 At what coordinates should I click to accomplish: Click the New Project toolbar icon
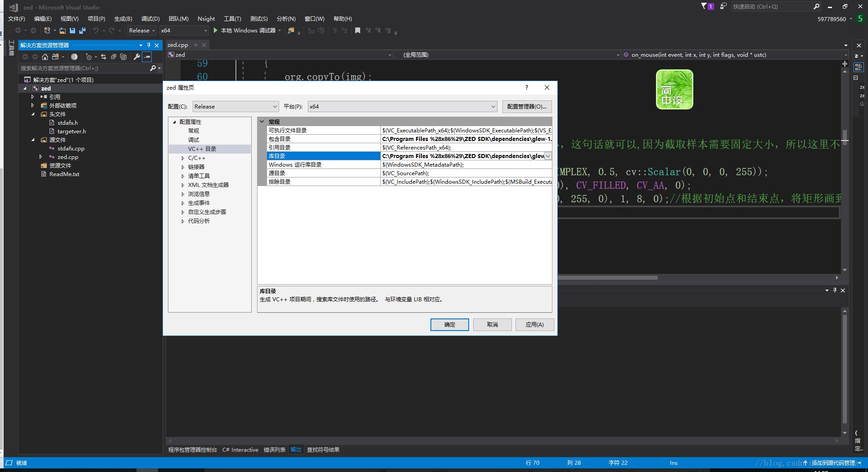[x=47, y=31]
